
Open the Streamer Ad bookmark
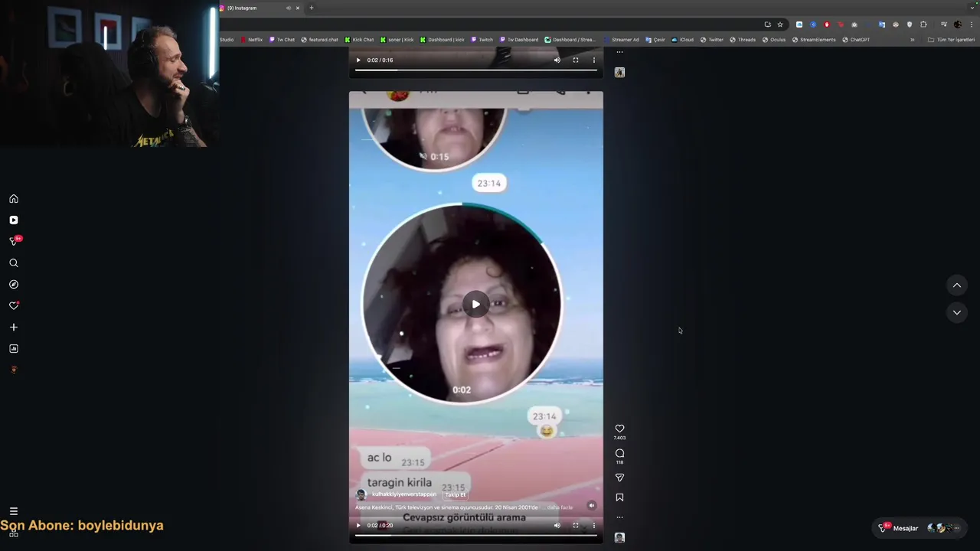[x=621, y=40]
